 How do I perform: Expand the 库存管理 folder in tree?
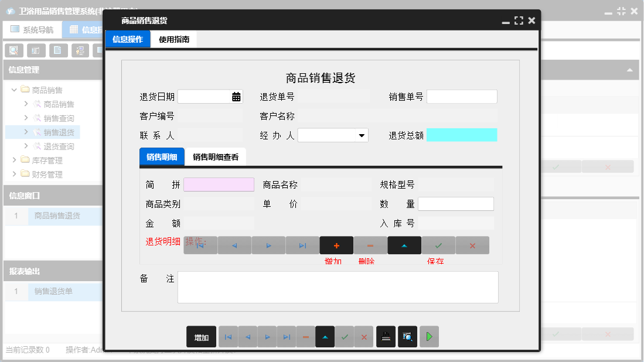click(x=15, y=160)
